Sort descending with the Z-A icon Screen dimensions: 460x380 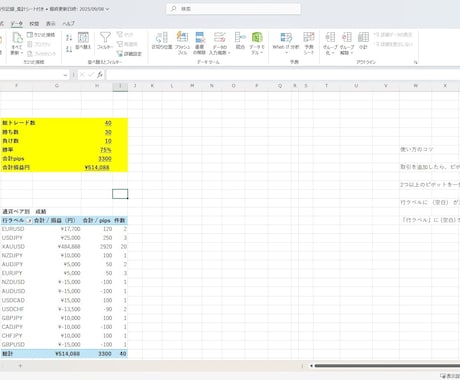coord(69,49)
